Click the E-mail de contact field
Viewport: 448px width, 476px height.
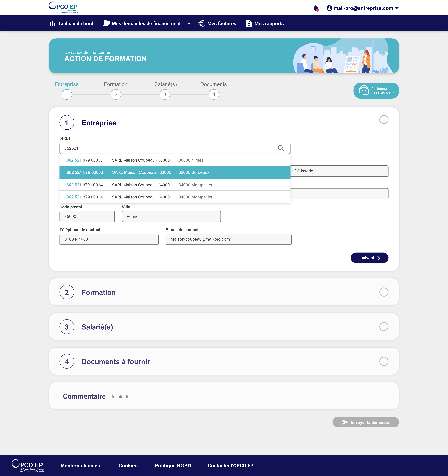click(229, 239)
